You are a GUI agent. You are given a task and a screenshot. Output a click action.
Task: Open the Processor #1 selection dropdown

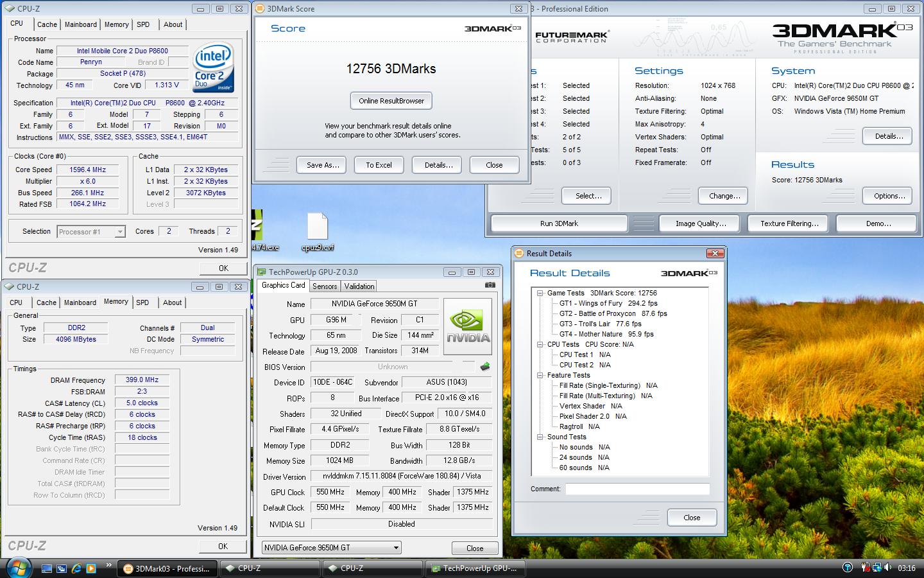click(x=91, y=232)
